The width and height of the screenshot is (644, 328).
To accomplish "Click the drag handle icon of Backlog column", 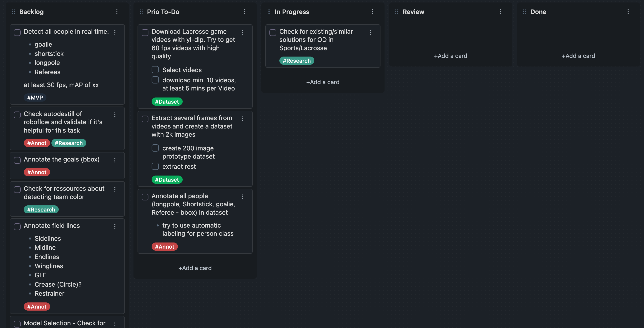I will [x=13, y=12].
